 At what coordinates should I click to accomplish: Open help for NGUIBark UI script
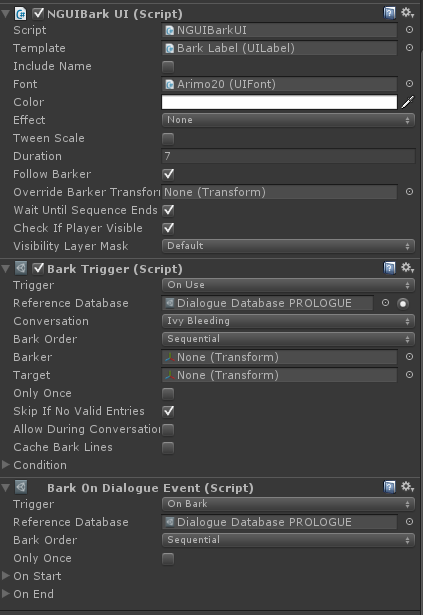[x=389, y=13]
